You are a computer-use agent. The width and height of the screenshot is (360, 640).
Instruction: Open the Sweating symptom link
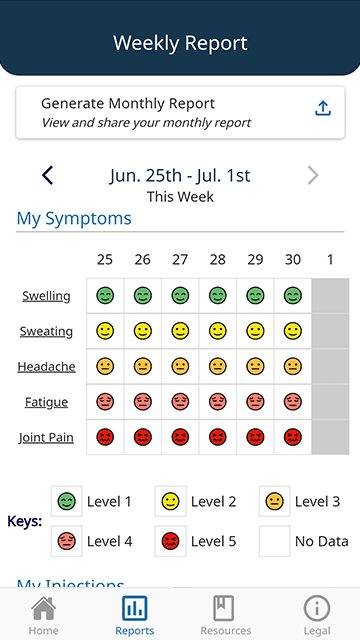tap(46, 331)
